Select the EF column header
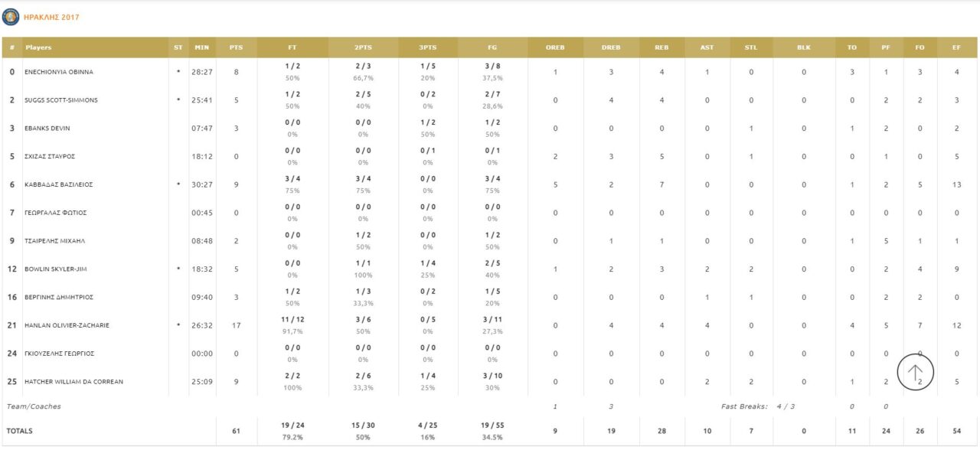 [x=956, y=47]
